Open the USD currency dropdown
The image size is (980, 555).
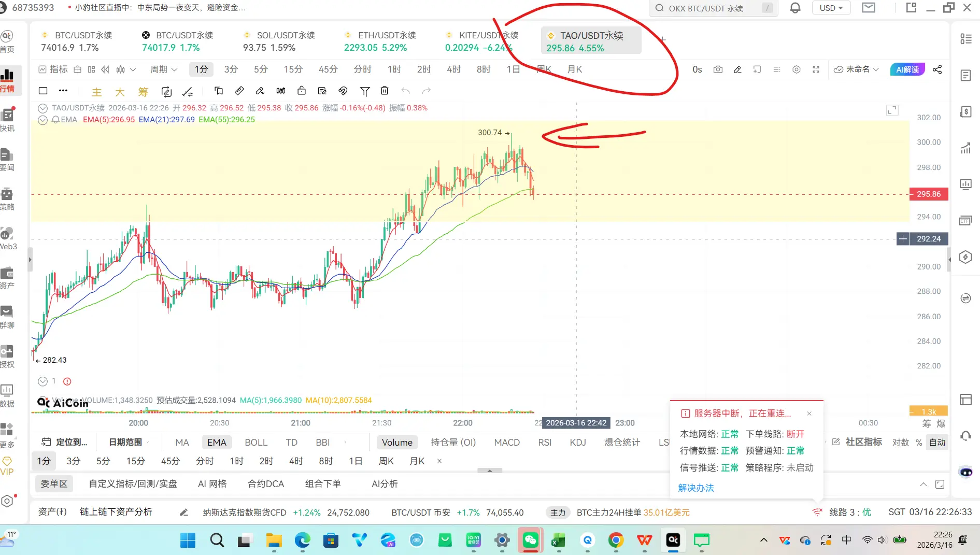tap(831, 8)
